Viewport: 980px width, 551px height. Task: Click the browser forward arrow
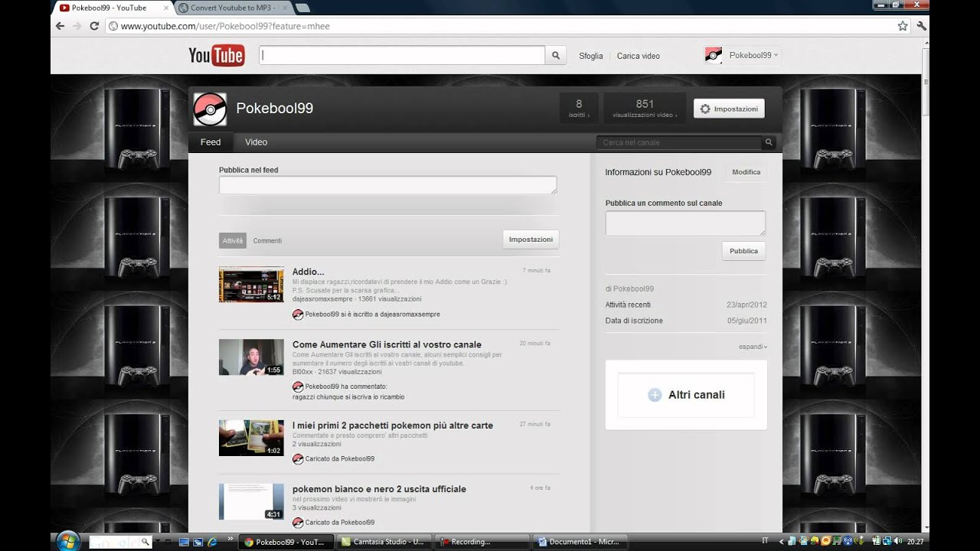77,25
